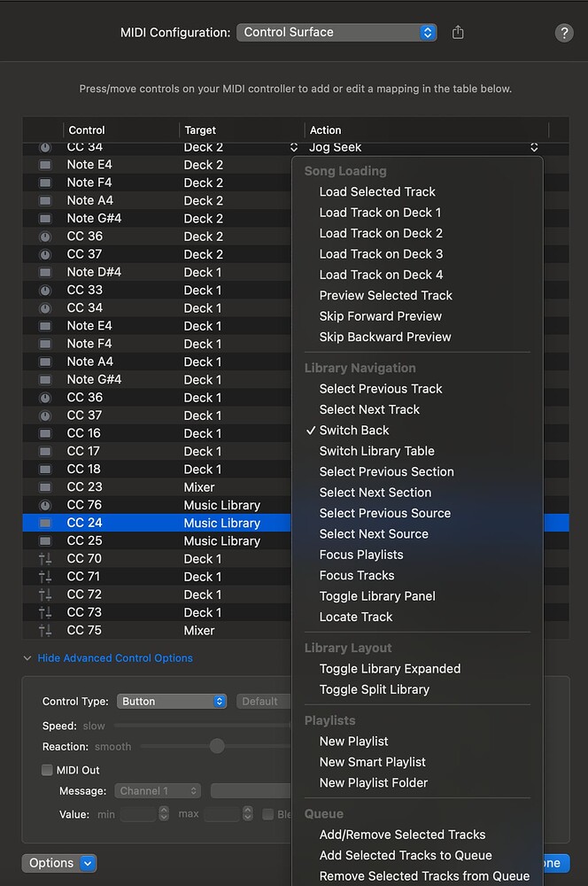
Task: Click the button icon next to Note G#4
Action: (44, 218)
